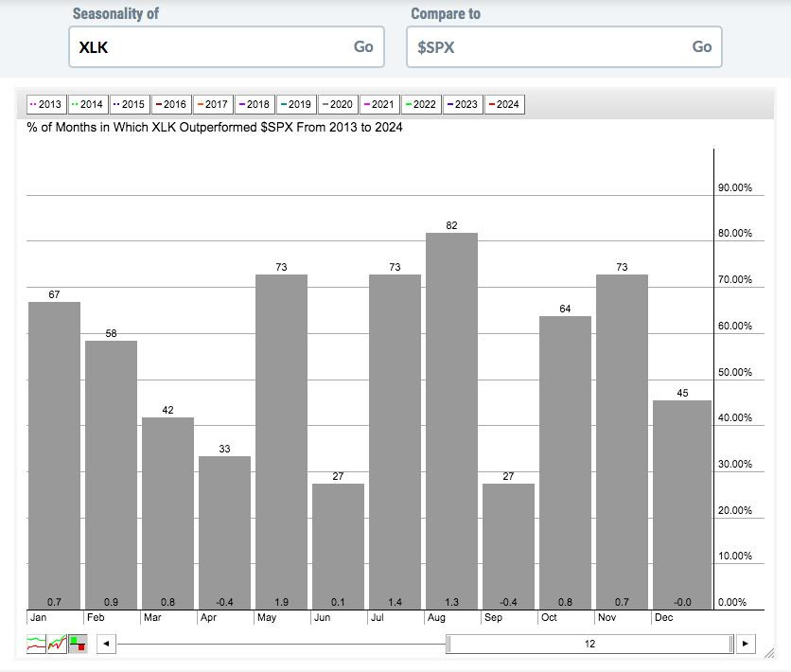Click the "Seasonality of" heading
The image size is (791, 672).
(115, 13)
